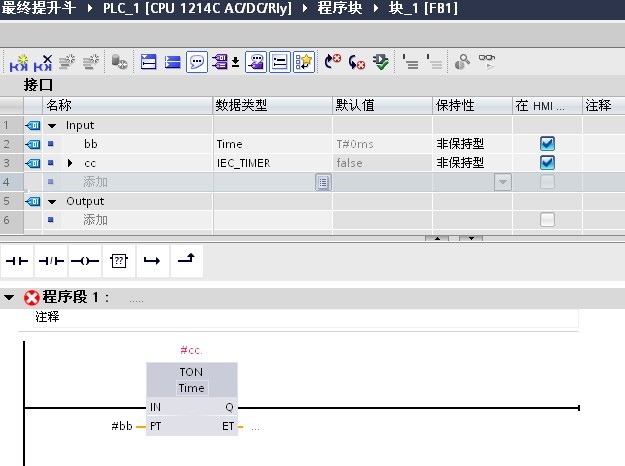The height and width of the screenshot is (466, 625).
Task: Uncheck HMI access for cc
Action: click(x=547, y=162)
